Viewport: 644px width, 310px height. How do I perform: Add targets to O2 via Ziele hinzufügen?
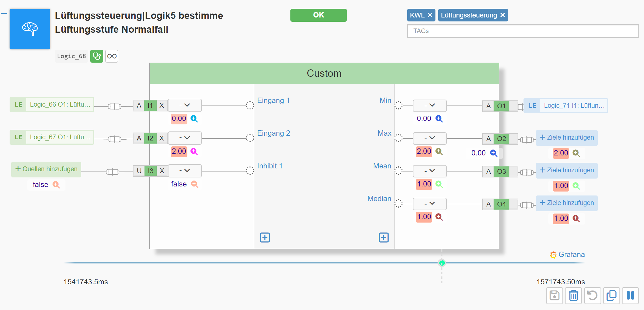coord(567,138)
